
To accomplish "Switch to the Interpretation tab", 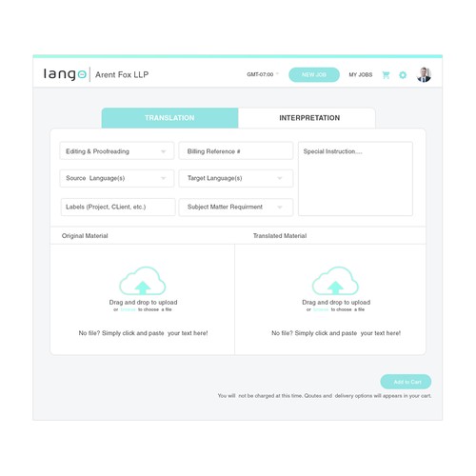I will click(307, 118).
